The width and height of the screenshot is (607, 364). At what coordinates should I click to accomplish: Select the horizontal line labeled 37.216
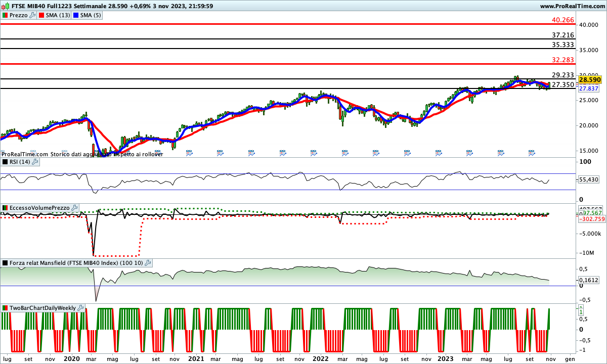[x=288, y=39]
